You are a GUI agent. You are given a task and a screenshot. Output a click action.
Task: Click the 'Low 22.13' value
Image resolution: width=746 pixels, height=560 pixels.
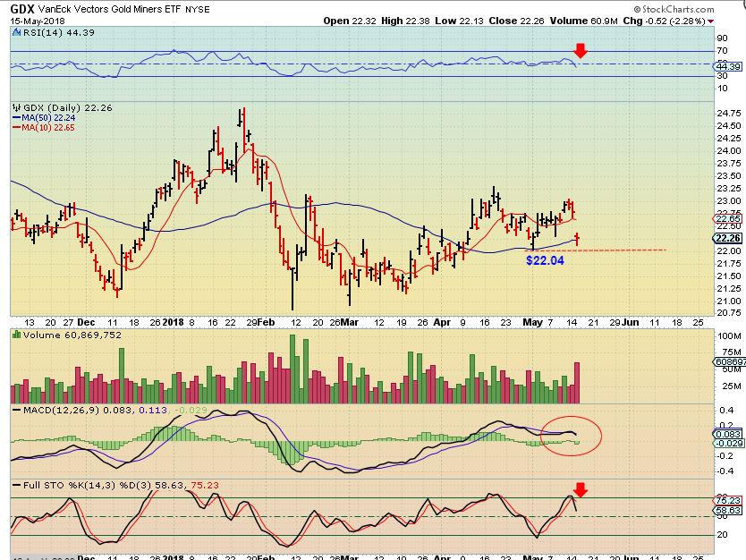[x=459, y=21]
